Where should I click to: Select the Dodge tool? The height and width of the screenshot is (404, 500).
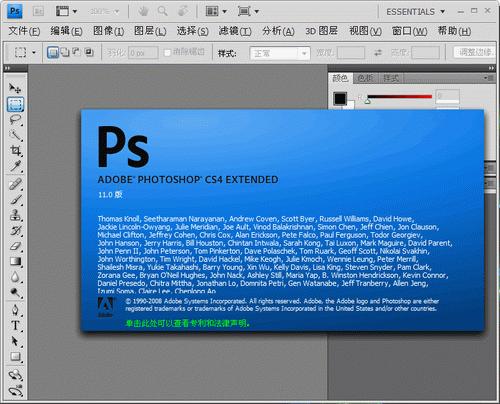15,292
